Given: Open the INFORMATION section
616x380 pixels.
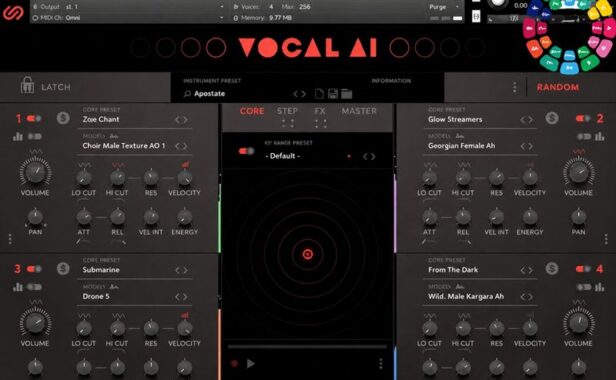Looking at the screenshot, I should tap(391, 81).
